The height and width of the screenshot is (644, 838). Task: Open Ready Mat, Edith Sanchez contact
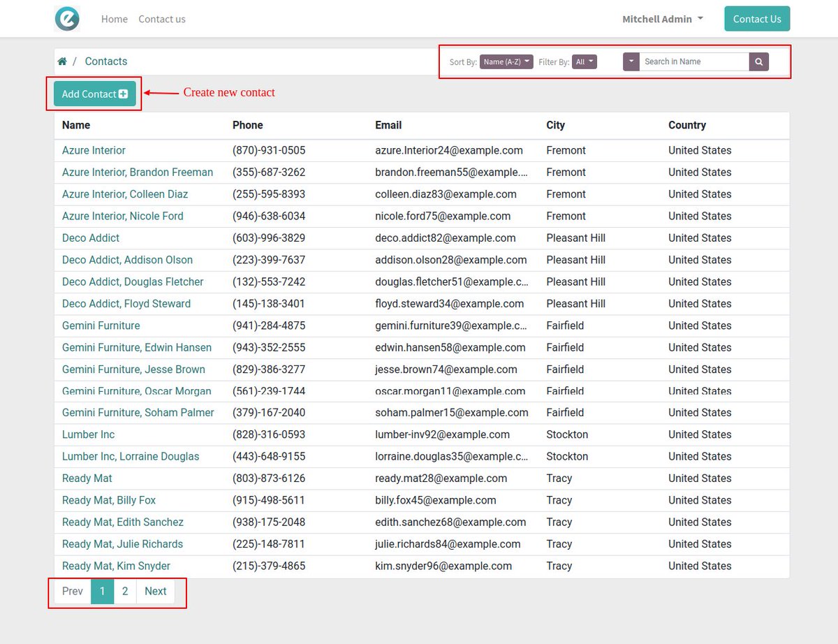coord(123,522)
